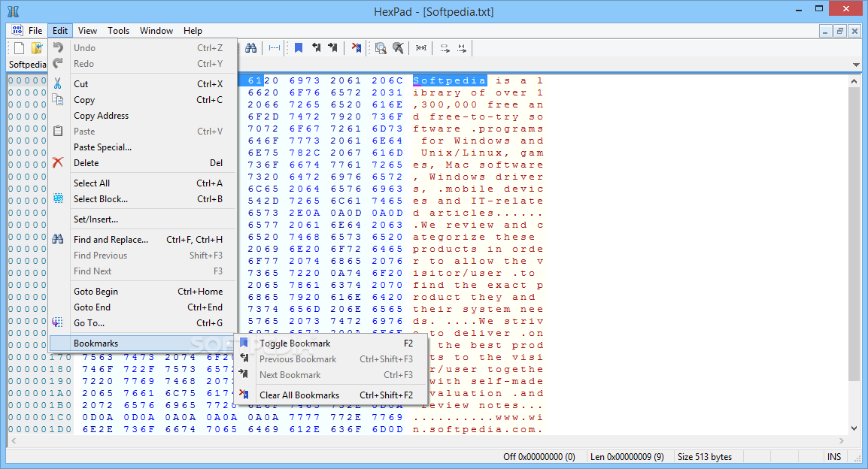The image size is (868, 469).
Task: Close the open Edit menu via its header
Action: point(60,30)
